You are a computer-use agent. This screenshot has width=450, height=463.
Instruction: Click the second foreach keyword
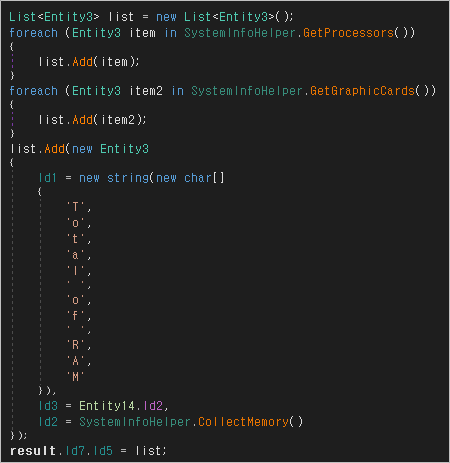coord(33,91)
